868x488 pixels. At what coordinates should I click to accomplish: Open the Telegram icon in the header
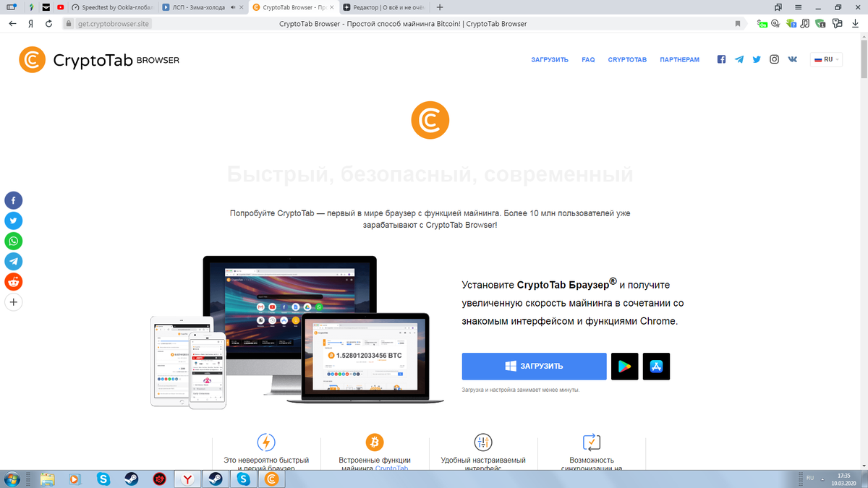739,59
